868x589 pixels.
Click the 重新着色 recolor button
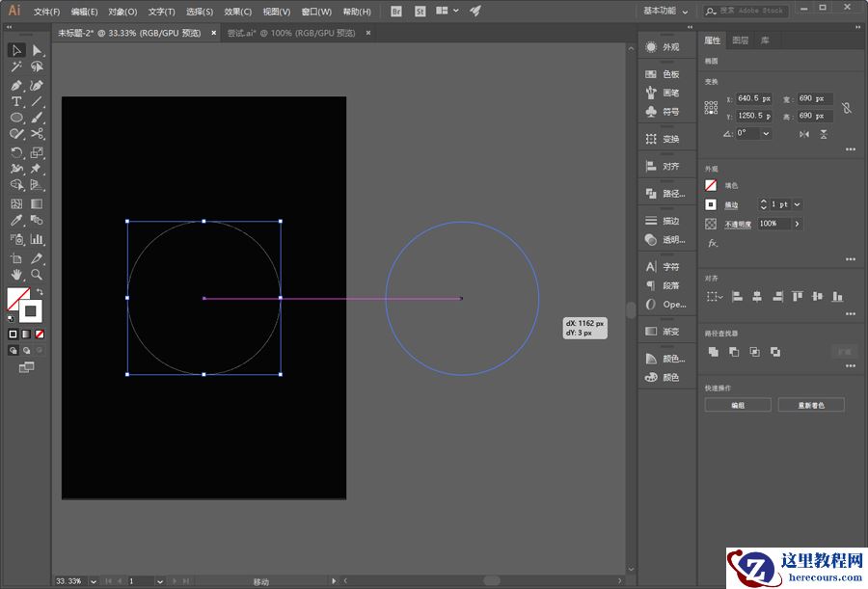[813, 403]
